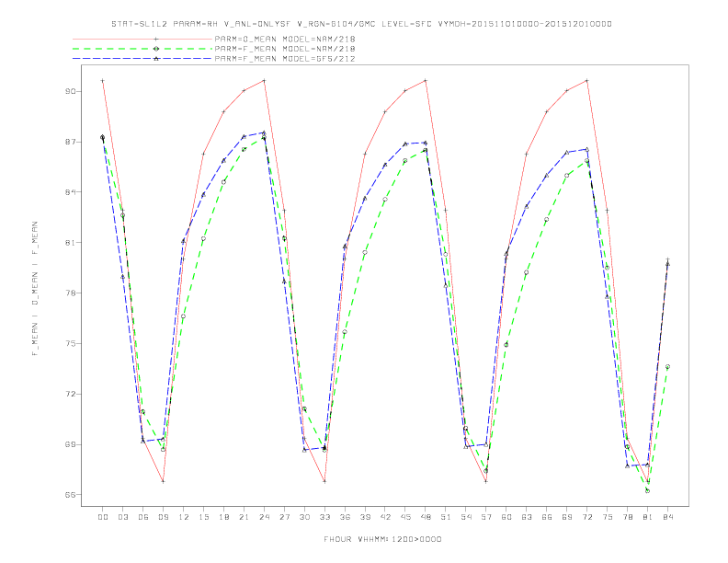The height and width of the screenshot is (563, 728).
Task: Click y-axis tick value 75
Action: (x=70, y=344)
